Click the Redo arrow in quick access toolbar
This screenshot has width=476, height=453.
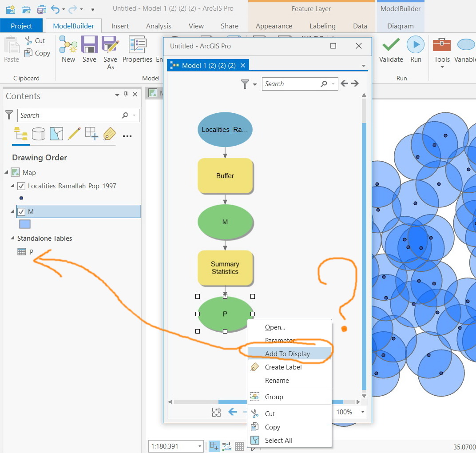click(x=73, y=9)
